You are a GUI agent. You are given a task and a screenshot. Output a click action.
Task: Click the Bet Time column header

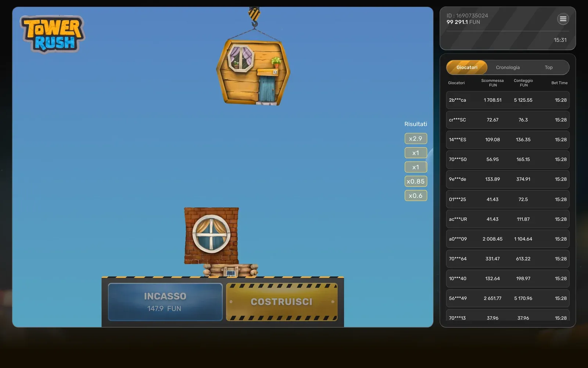click(559, 83)
